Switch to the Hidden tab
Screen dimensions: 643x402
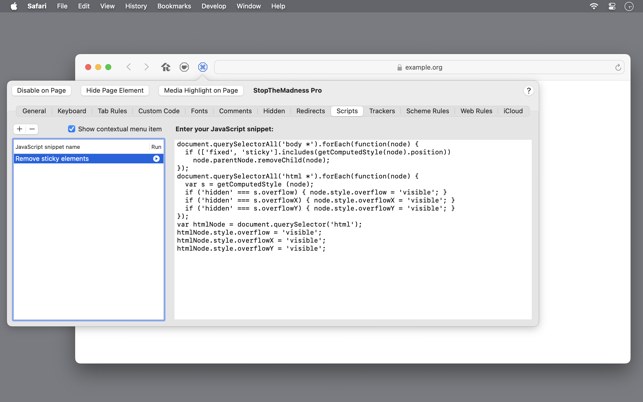(274, 111)
